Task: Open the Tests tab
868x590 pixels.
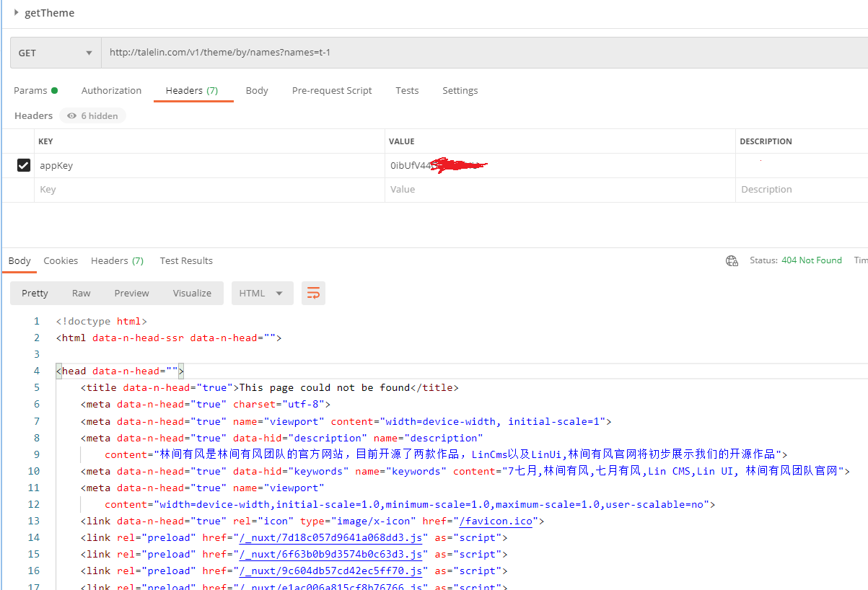Action: (407, 90)
